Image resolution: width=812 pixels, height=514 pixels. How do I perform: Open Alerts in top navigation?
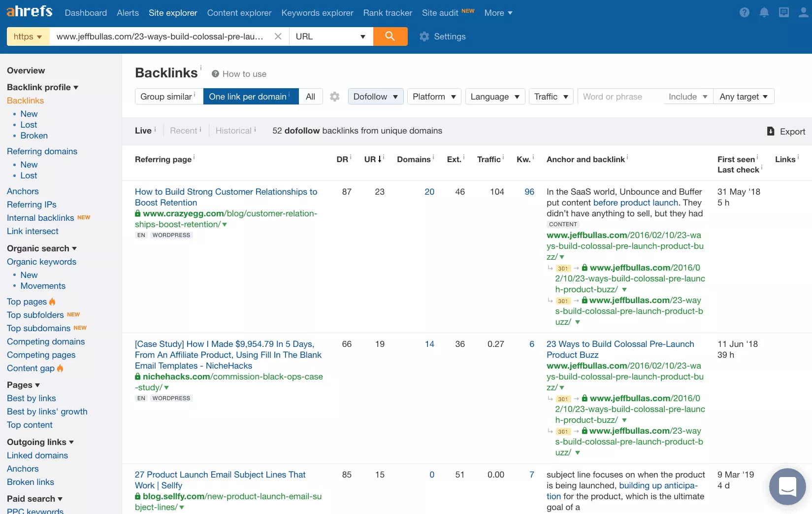128,13
